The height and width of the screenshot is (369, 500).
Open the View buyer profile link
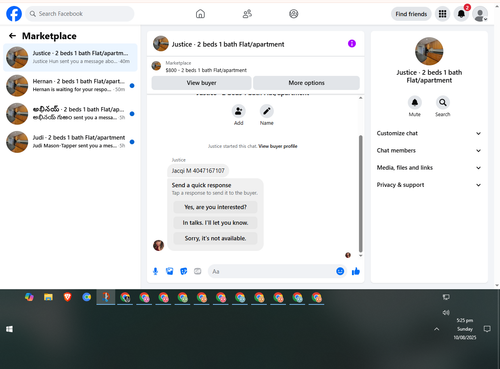click(x=278, y=146)
